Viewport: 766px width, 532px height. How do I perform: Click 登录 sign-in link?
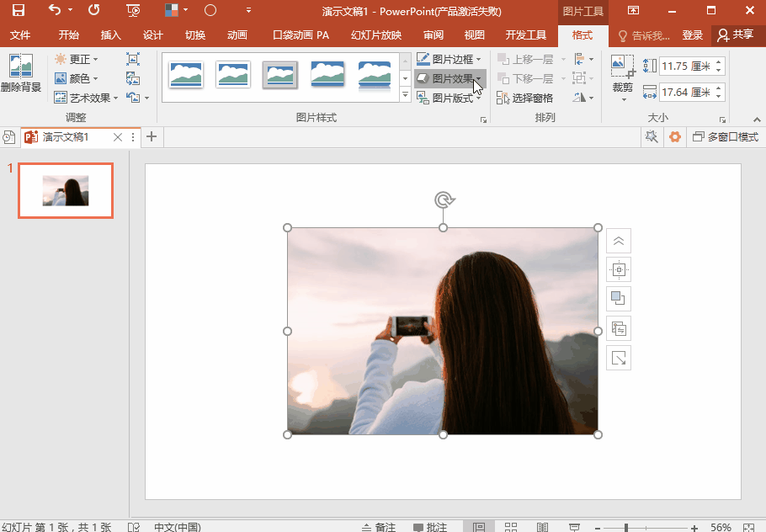tap(692, 35)
